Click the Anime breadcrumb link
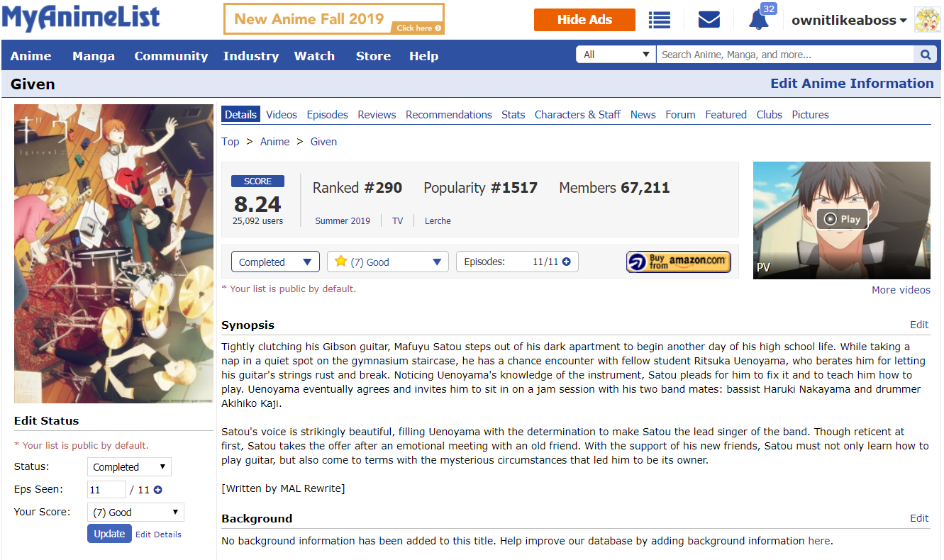The height and width of the screenshot is (560, 944). [x=274, y=142]
